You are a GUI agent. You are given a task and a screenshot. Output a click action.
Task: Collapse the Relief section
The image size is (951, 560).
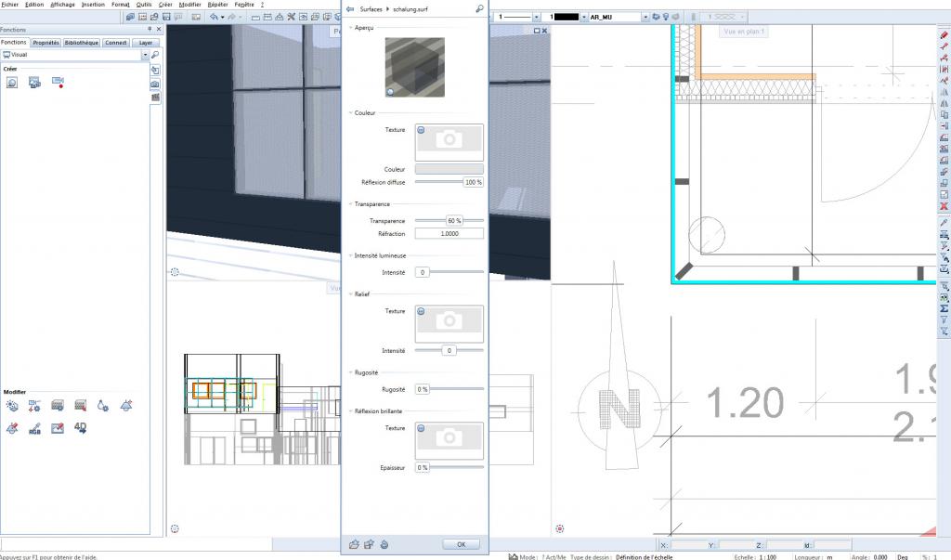pos(351,294)
